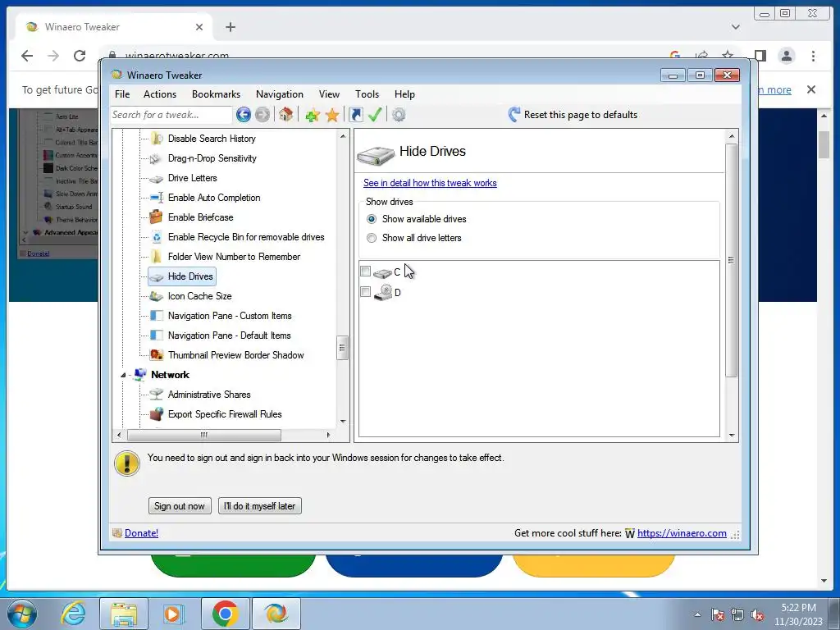The height and width of the screenshot is (630, 840).
Task: Click the Enable Briefcase icon
Action: click(x=156, y=217)
